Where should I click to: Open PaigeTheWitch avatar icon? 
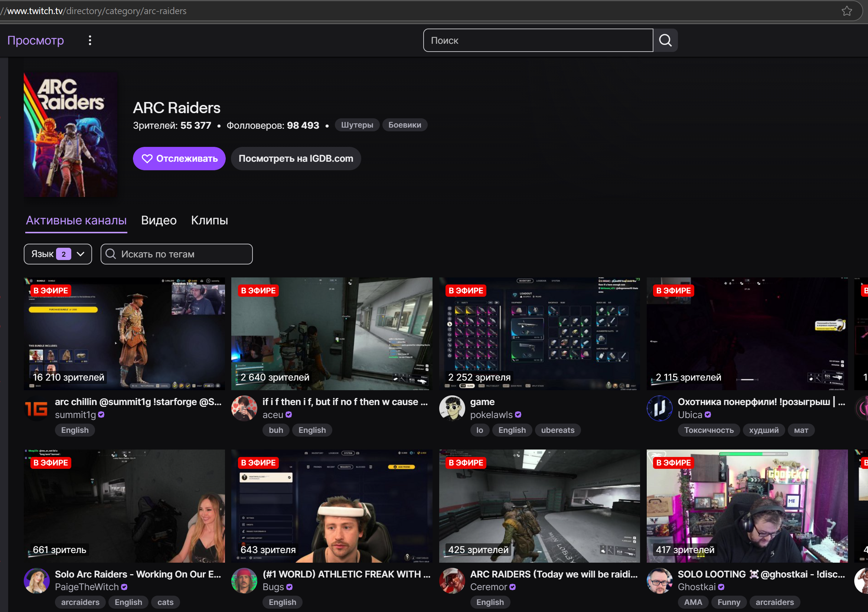(37, 580)
